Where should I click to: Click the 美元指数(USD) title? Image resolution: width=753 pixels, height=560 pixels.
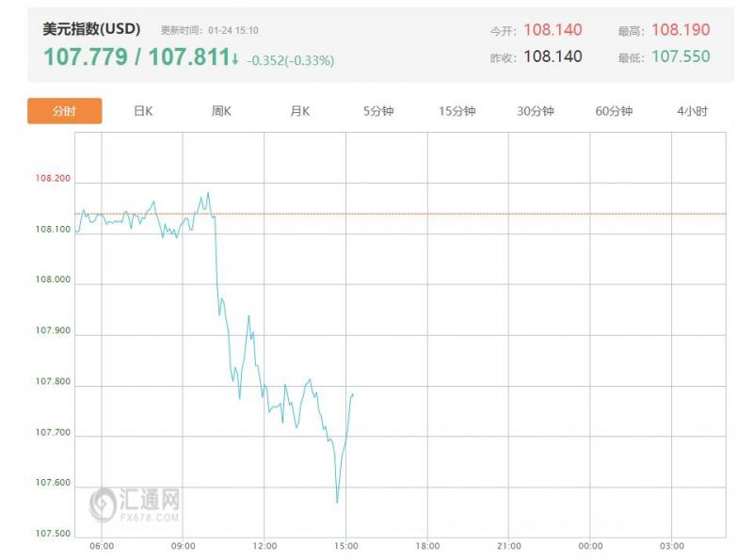pyautogui.click(x=91, y=29)
